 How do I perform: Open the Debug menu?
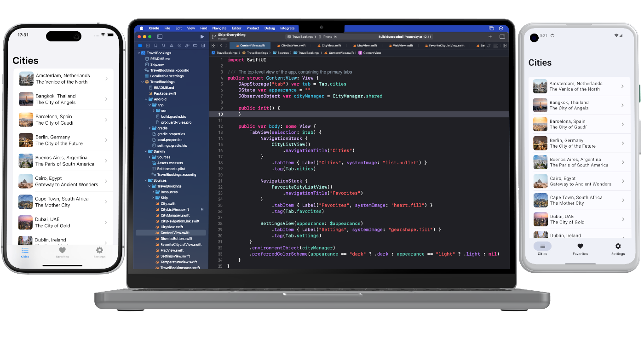click(x=270, y=28)
